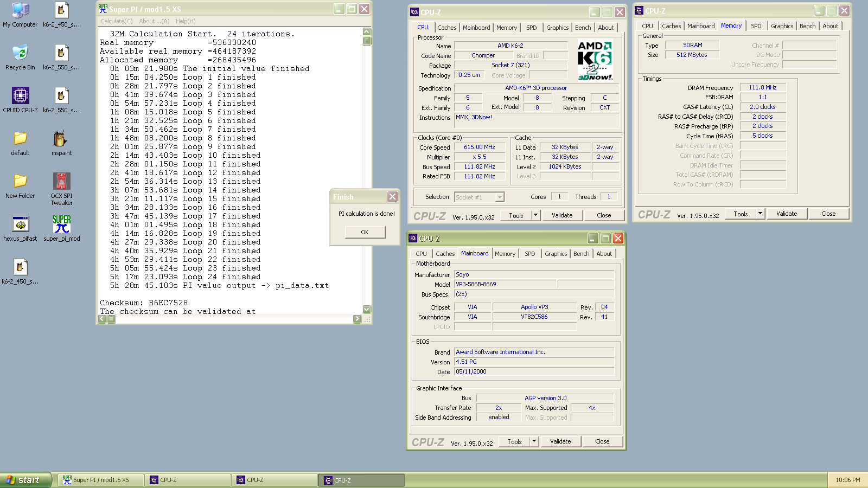Click Super PI scrollbar up arrow
This screenshot has height=488, width=868.
tap(367, 31)
